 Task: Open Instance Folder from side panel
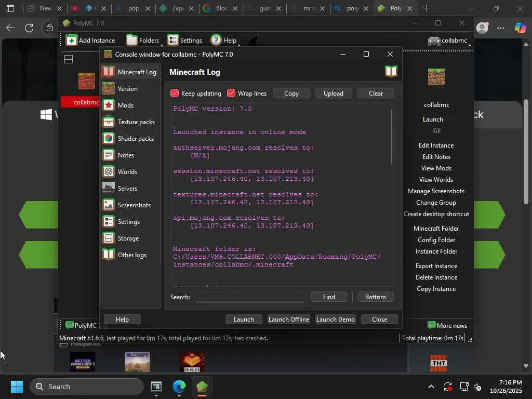pyautogui.click(x=436, y=251)
